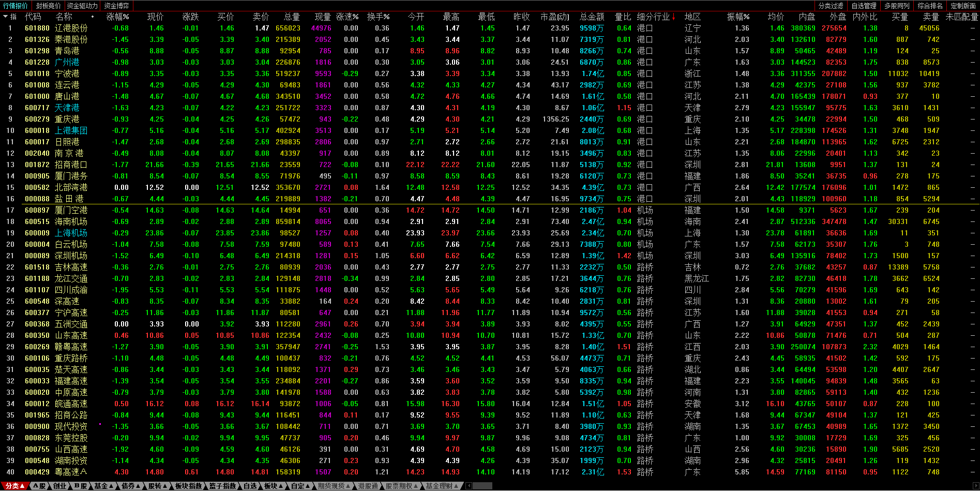Click the bottom scroll-left arrow
The width and height of the screenshot is (980, 491).
click(x=469, y=486)
